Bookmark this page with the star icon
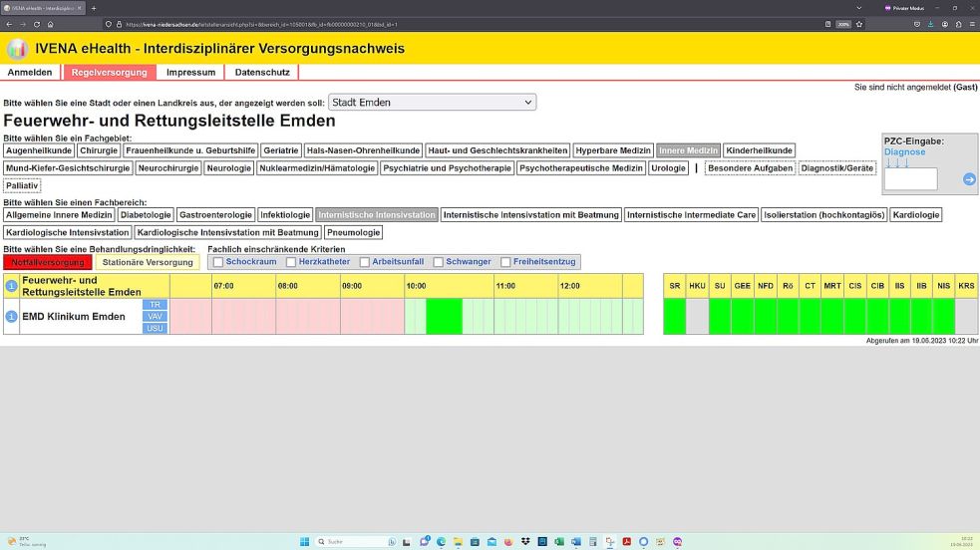This screenshot has height=550, width=980. 859,24
